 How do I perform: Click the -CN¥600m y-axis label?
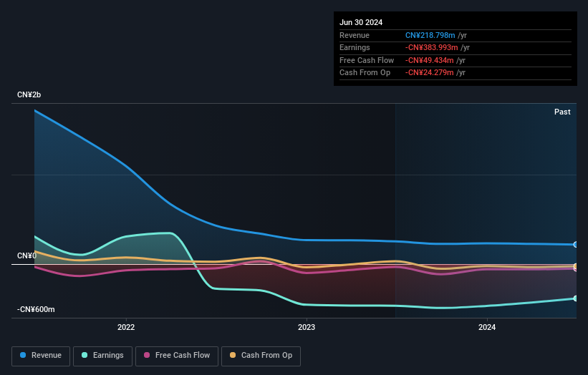(x=36, y=309)
